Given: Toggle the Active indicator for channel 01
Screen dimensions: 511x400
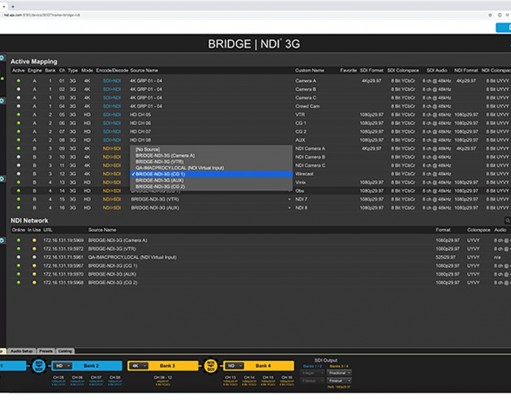Looking at the screenshot, I should [x=18, y=81].
